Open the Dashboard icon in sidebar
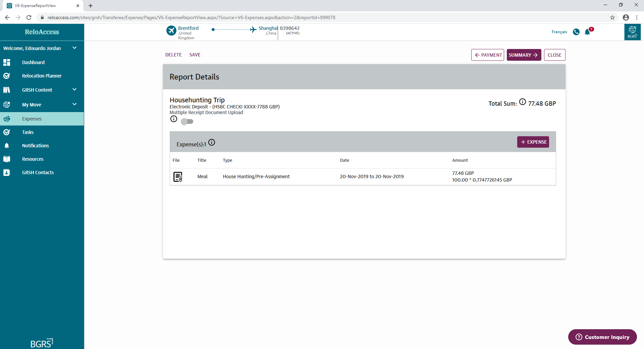This screenshot has width=644, height=349. click(x=7, y=62)
